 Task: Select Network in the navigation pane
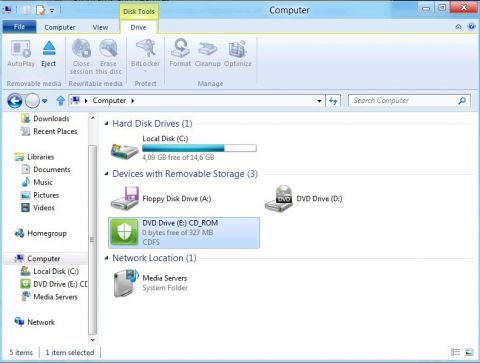pyautogui.click(x=35, y=322)
